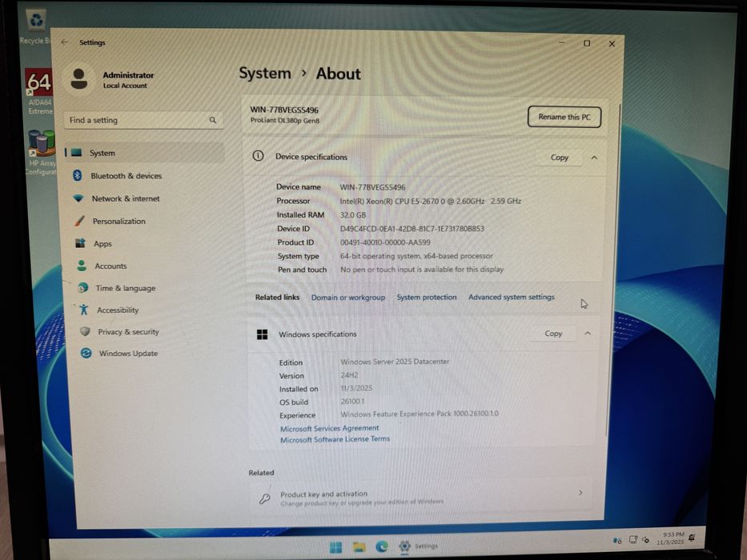Open Apps settings
Screen dimensions: 747x560
(x=102, y=243)
